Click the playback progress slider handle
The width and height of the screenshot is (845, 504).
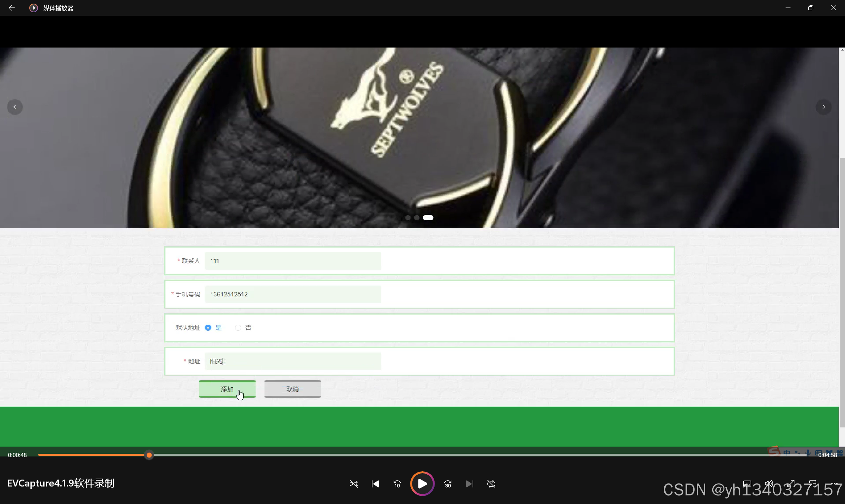(149, 455)
